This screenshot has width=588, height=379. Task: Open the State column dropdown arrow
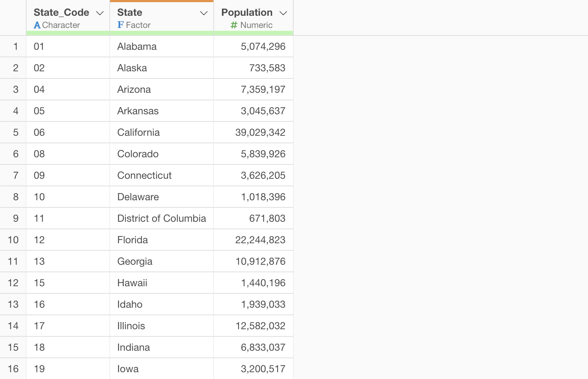(x=204, y=13)
